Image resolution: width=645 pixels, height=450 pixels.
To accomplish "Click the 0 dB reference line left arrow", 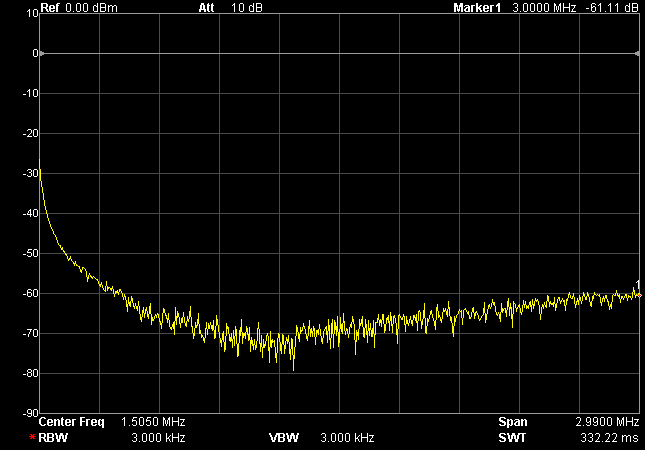I will 42,53.
